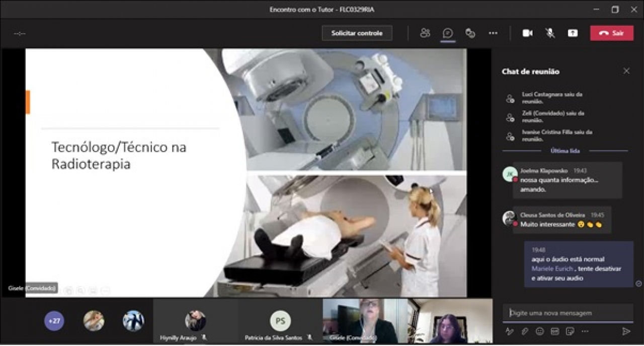The width and height of the screenshot is (644, 346).
Task: Turn on the camera
Action: 527,33
